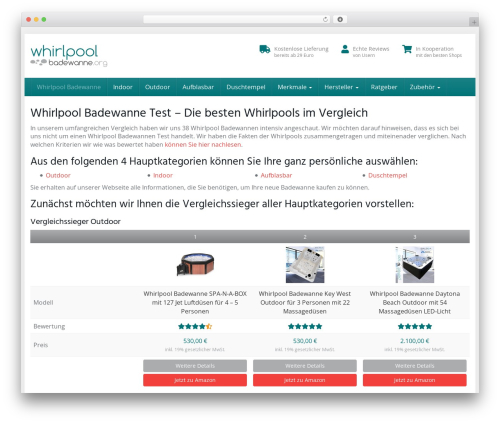500x423 pixels.
Task: Open the Daytona Beach Outdoor model title
Action: 415,302
